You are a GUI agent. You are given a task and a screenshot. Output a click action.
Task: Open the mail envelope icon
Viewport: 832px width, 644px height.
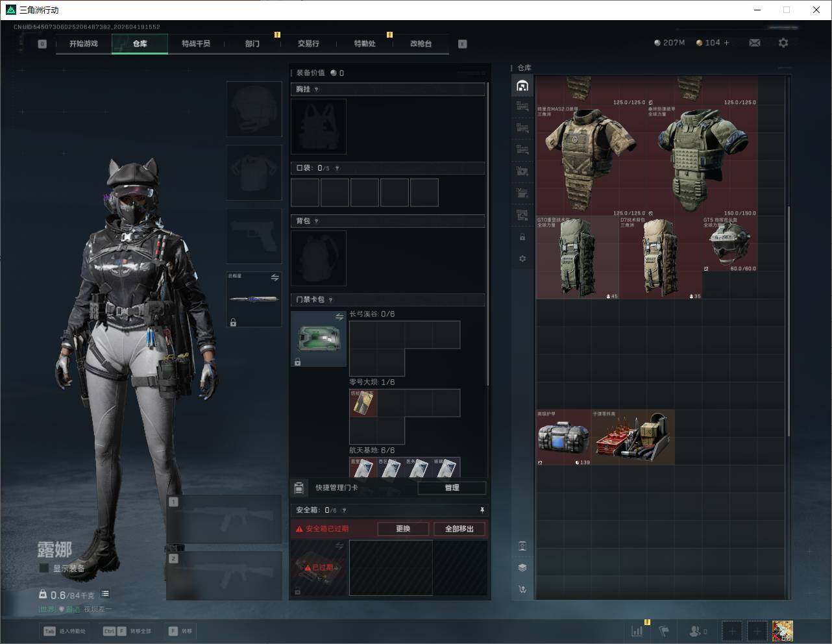pyautogui.click(x=755, y=43)
